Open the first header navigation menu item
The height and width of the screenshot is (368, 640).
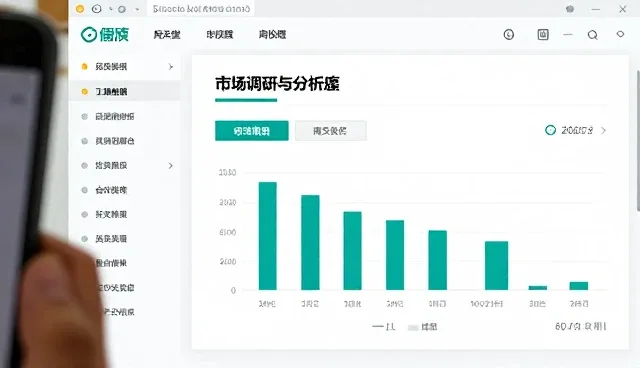tap(167, 35)
